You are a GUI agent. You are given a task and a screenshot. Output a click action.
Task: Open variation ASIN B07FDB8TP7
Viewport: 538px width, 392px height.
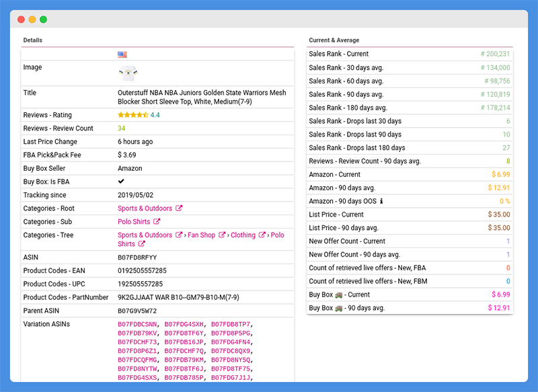coord(231,325)
